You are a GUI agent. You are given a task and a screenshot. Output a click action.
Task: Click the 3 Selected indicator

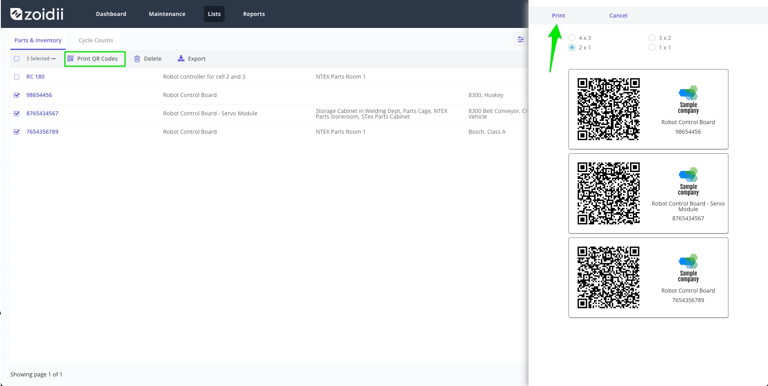(41, 59)
